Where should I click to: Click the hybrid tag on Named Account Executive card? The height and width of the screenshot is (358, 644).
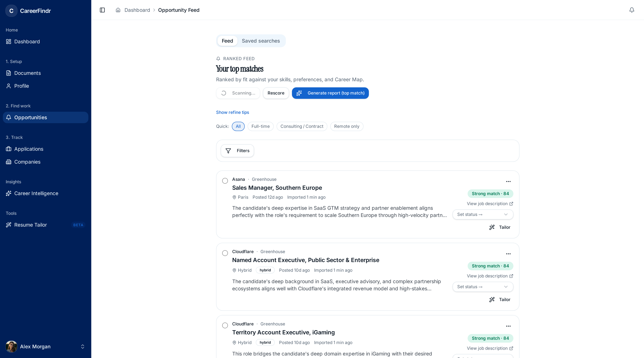(x=265, y=270)
